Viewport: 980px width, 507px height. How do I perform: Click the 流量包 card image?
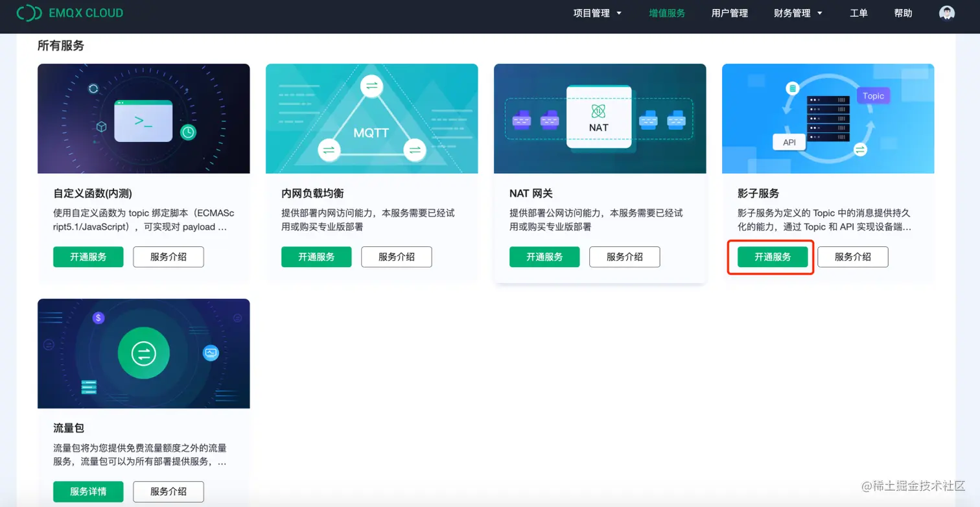(x=144, y=353)
